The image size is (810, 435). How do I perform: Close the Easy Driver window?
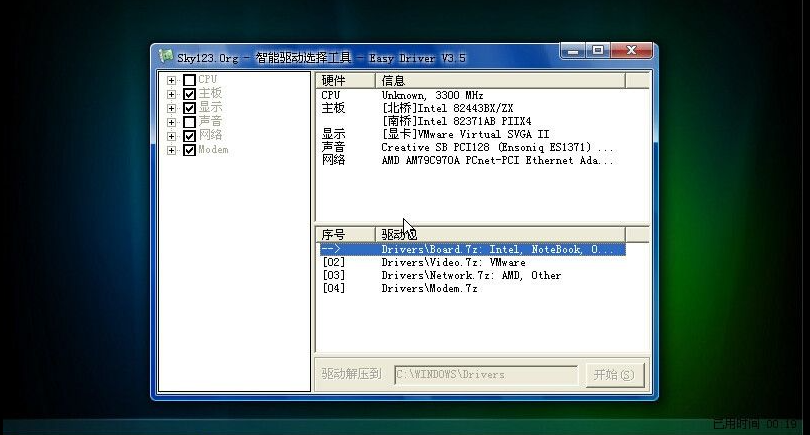coord(631,51)
